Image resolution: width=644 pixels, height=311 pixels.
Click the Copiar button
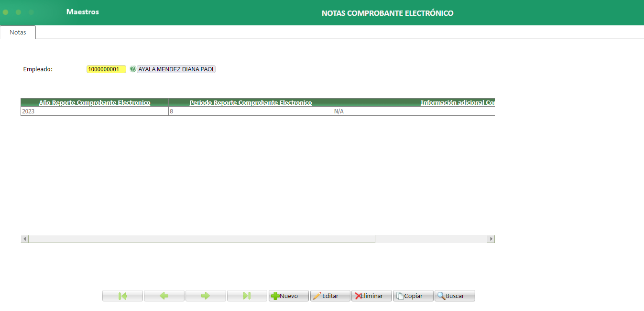click(413, 296)
